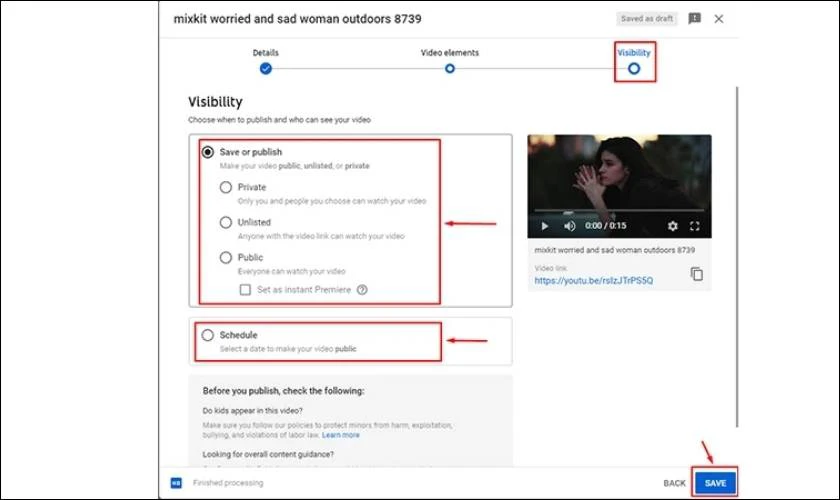Click the Saved as draft badge
Viewport: 840px width, 500px height.
click(x=647, y=19)
